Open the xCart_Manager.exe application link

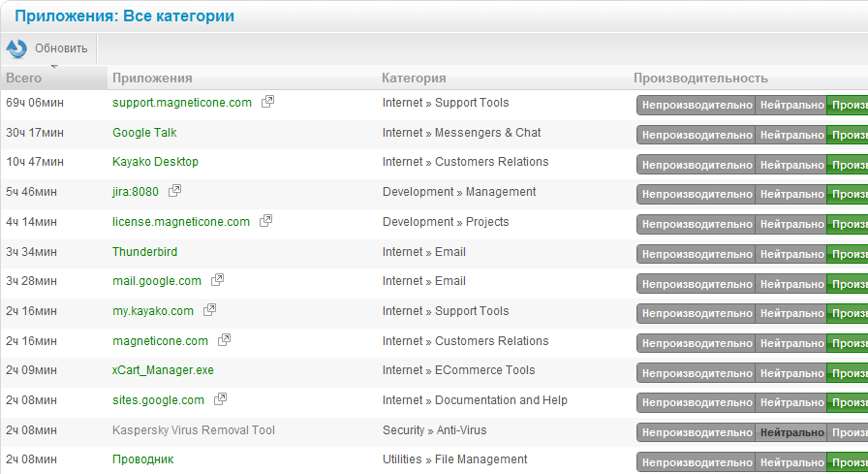click(163, 370)
